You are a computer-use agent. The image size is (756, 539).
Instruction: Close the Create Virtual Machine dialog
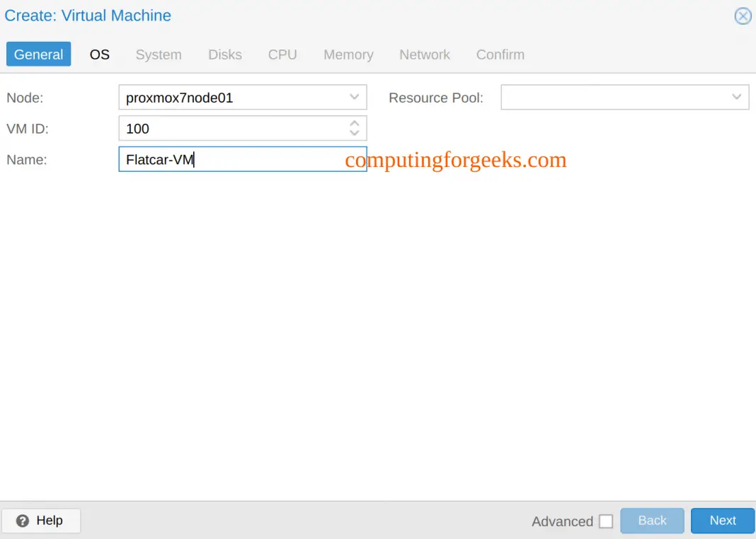[x=743, y=16]
